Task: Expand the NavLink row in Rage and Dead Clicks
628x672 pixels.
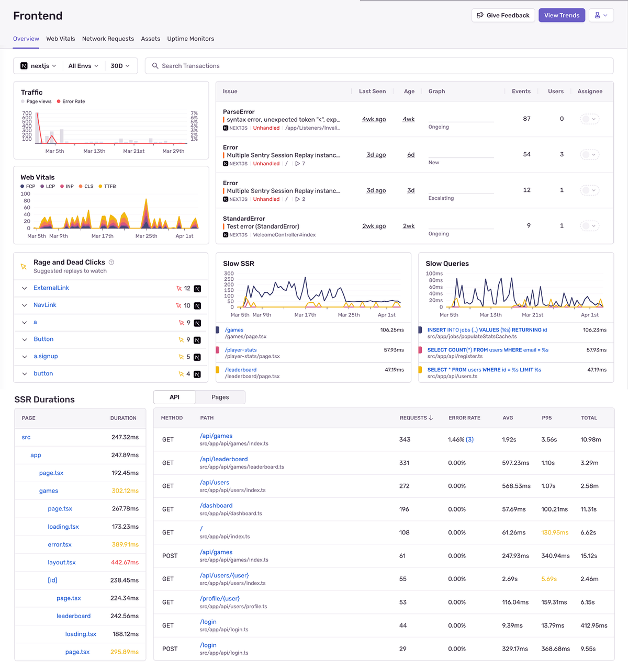Action: tap(24, 305)
